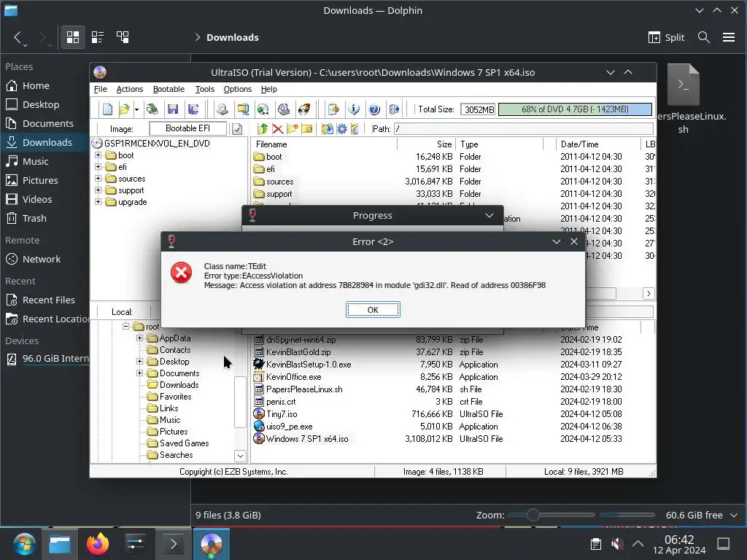Click the Convert image icon with monitor
Screen dimensions: 747x560
tap(243, 109)
